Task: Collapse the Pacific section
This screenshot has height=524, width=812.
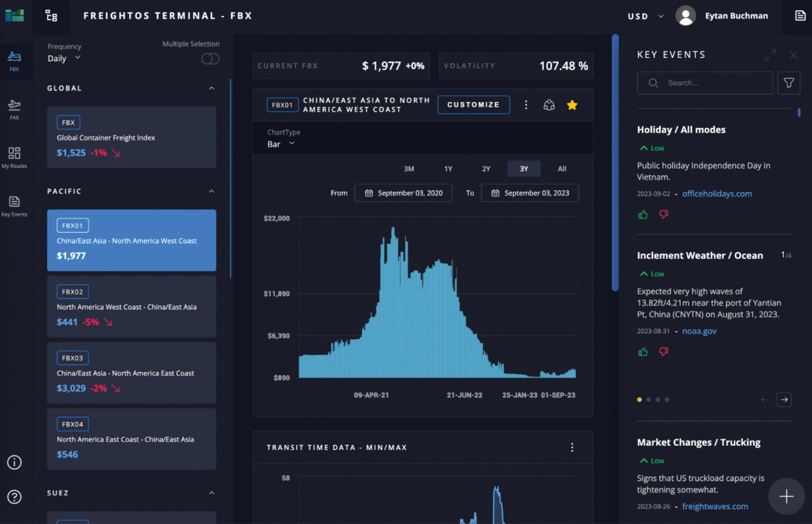Action: pos(212,191)
